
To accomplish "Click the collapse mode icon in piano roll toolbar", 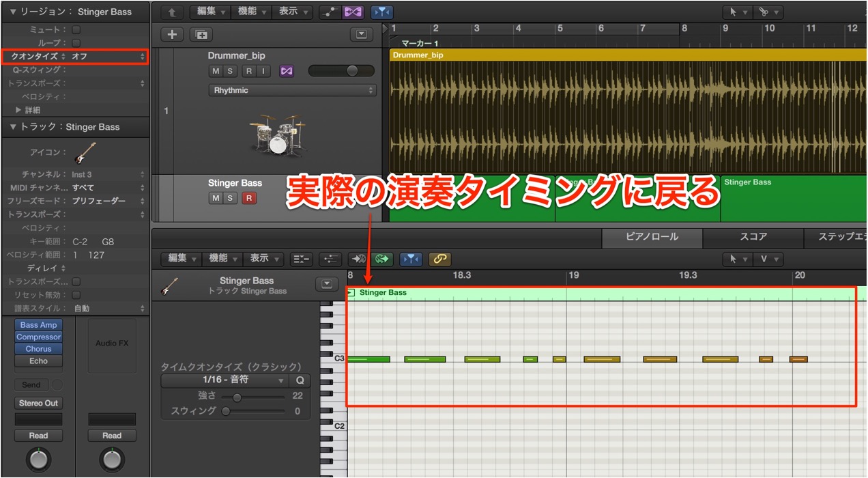I will (x=301, y=259).
